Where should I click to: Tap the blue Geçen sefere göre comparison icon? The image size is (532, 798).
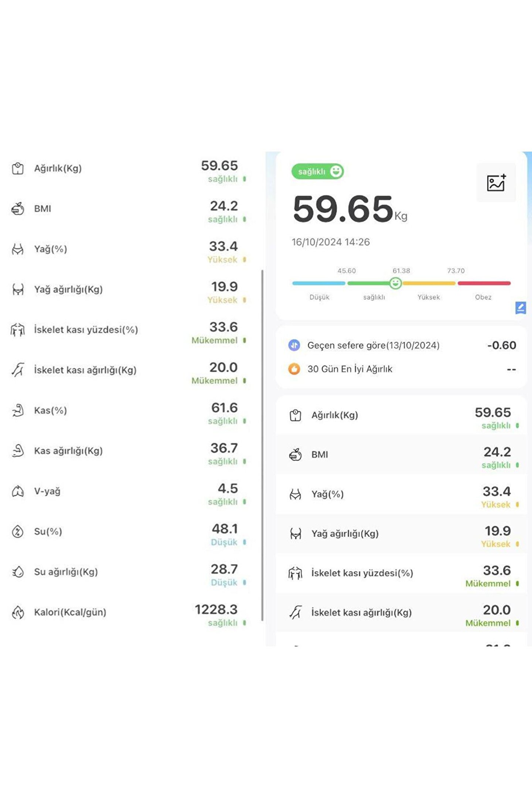point(294,345)
